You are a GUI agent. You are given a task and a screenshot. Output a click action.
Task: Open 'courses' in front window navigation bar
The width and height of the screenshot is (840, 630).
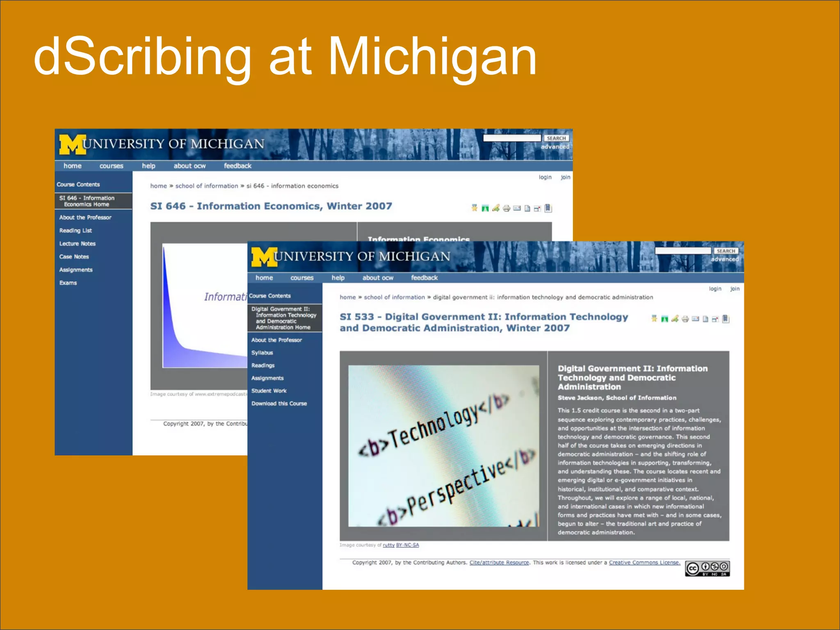point(302,278)
